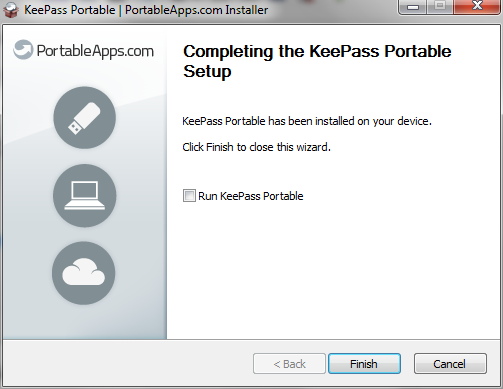This screenshot has height=389, width=503.
Task: Cancel the installer wizard
Action: tap(450, 364)
